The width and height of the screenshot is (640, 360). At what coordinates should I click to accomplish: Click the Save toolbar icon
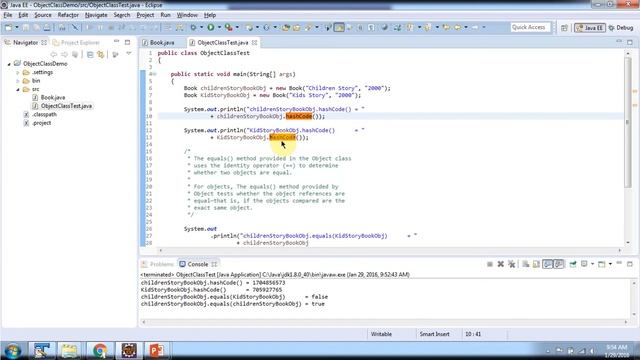click(26, 27)
